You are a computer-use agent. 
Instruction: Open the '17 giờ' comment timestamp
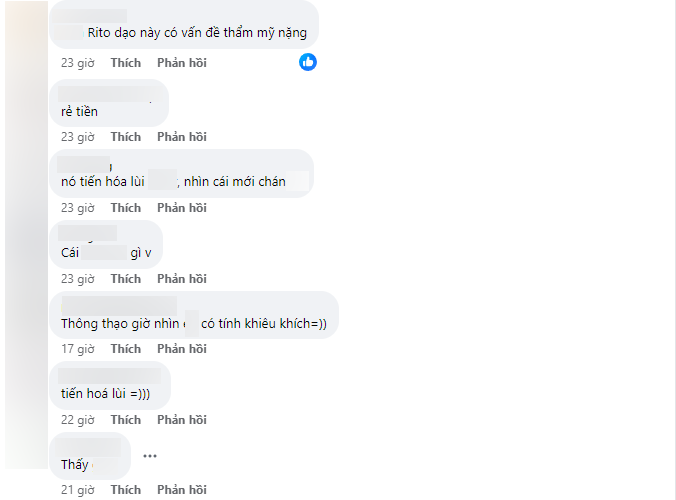pyautogui.click(x=78, y=349)
